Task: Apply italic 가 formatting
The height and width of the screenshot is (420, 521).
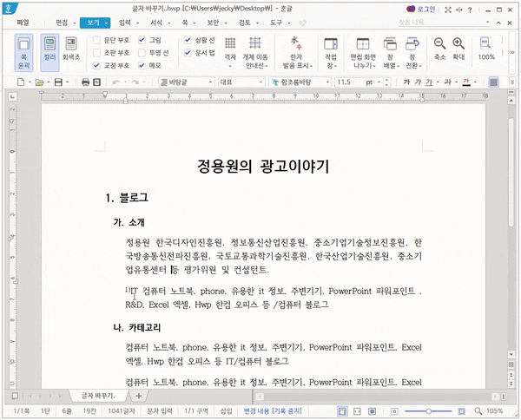Action: 418,82
